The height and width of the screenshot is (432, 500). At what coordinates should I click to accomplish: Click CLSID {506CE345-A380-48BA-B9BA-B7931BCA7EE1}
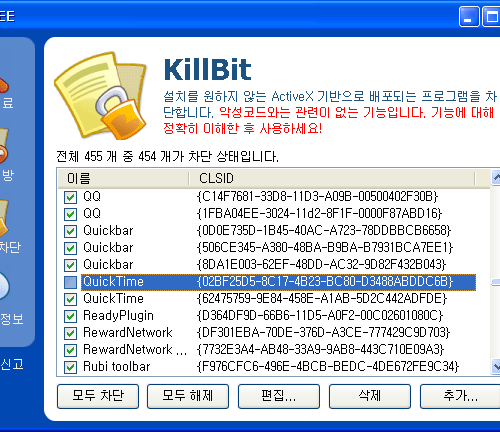point(325,248)
